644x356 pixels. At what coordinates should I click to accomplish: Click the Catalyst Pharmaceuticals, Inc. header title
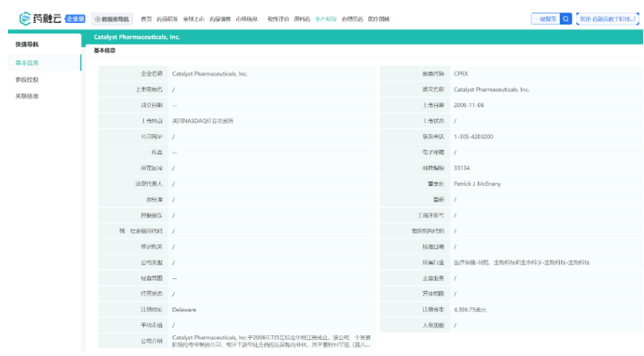click(x=137, y=37)
